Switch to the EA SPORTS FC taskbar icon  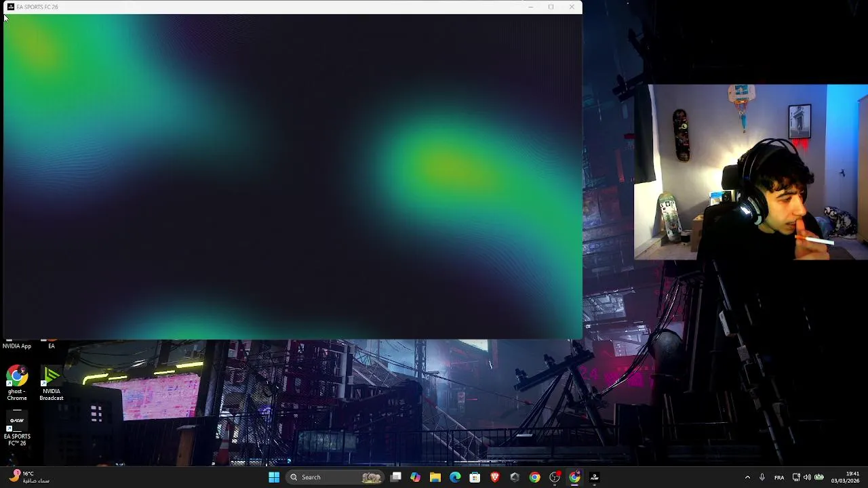(595, 477)
